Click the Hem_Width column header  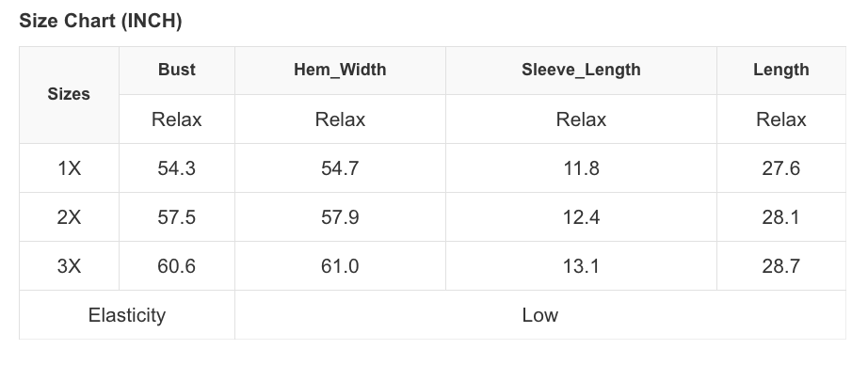[x=340, y=70]
